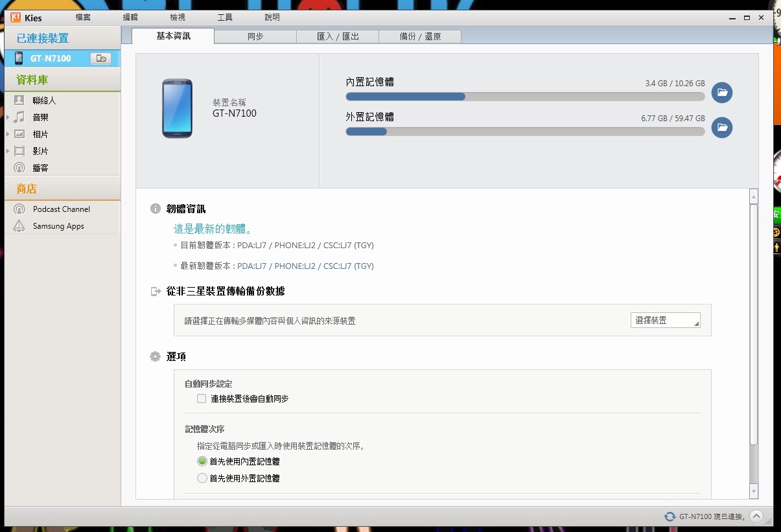Open external memory folder browser icon
This screenshot has height=532, width=781.
722,128
